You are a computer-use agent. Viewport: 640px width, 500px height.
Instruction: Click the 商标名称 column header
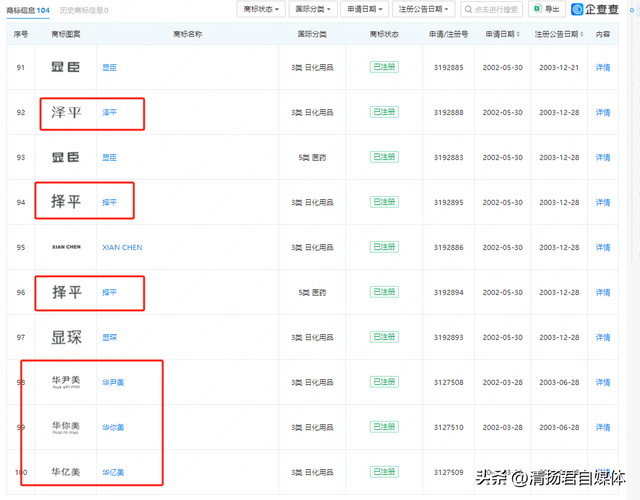[187, 34]
